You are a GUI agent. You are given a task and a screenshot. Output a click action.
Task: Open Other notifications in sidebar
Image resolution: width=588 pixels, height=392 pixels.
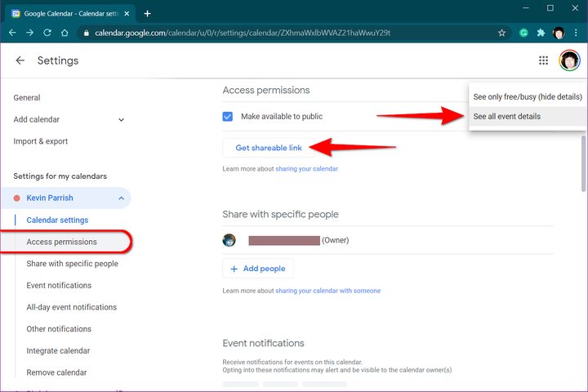pos(59,329)
